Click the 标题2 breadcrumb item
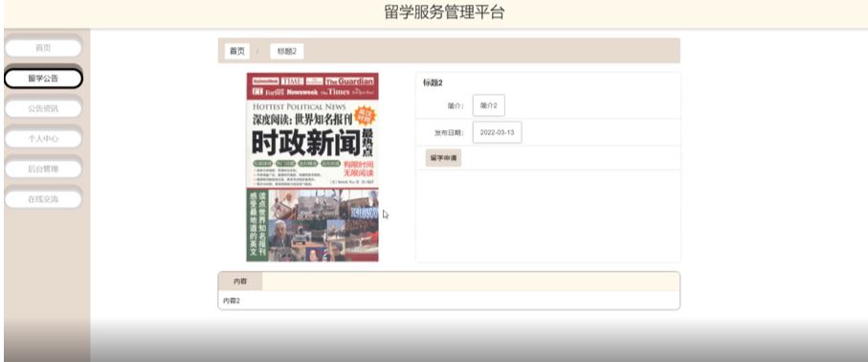The height and width of the screenshot is (362, 868). coord(287,51)
